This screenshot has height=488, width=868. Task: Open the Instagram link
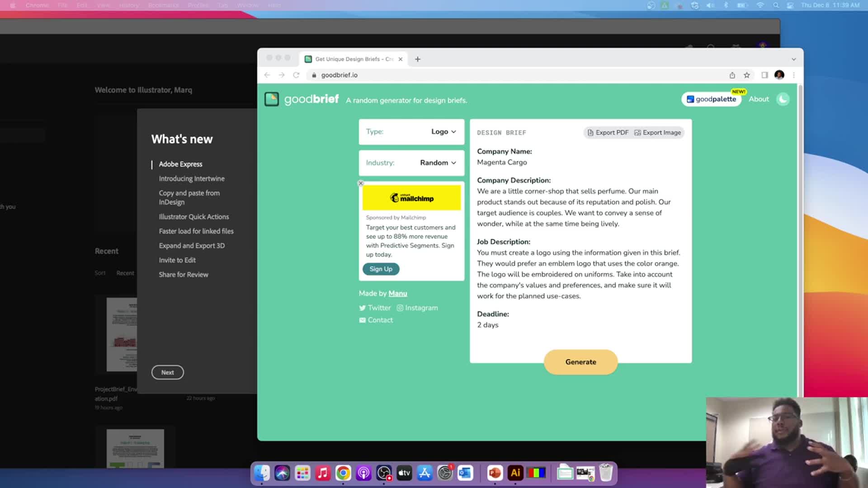click(417, 308)
